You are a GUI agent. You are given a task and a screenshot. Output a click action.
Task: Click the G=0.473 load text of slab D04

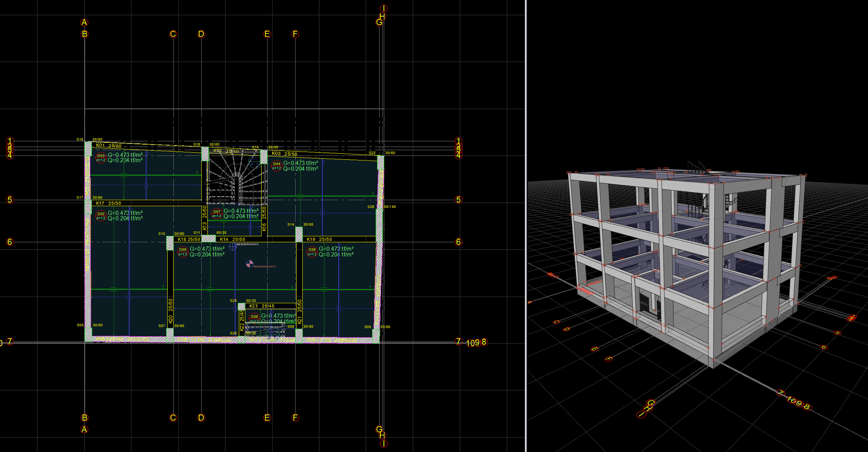coord(301,163)
